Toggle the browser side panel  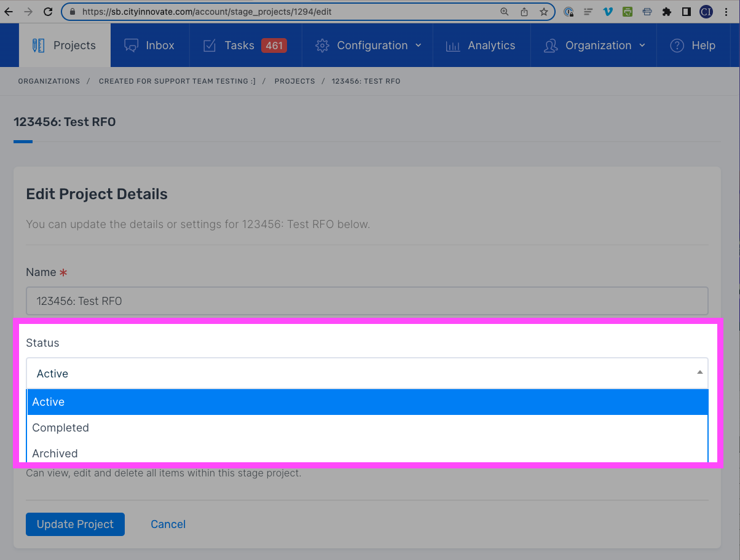click(x=687, y=12)
